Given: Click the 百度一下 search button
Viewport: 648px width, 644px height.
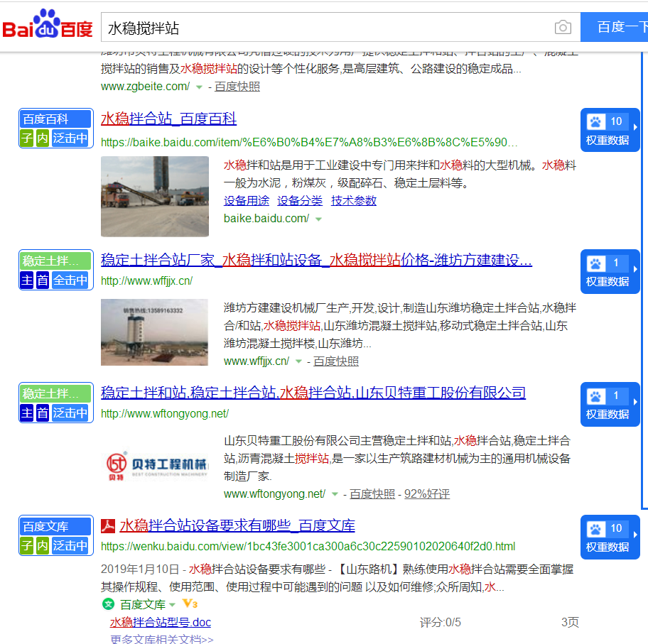Looking at the screenshot, I should pos(614,27).
